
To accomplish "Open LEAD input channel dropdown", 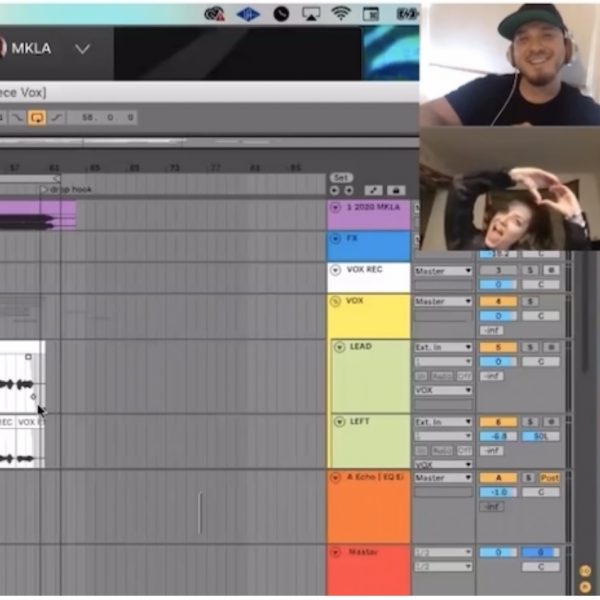I will click(x=443, y=361).
